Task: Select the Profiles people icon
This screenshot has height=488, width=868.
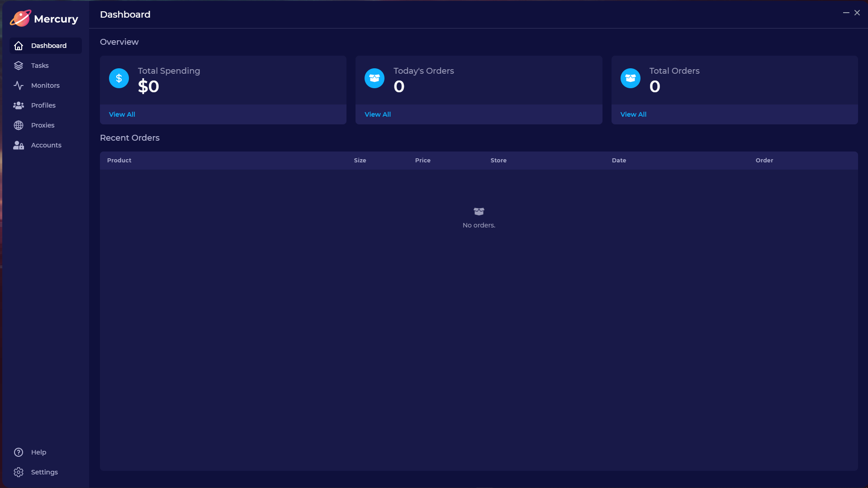Action: (x=19, y=105)
